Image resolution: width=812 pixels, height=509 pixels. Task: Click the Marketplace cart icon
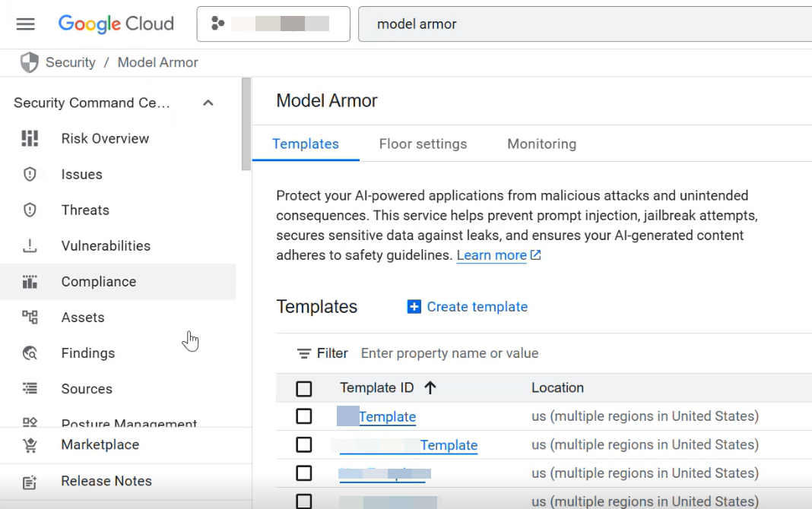coord(30,445)
